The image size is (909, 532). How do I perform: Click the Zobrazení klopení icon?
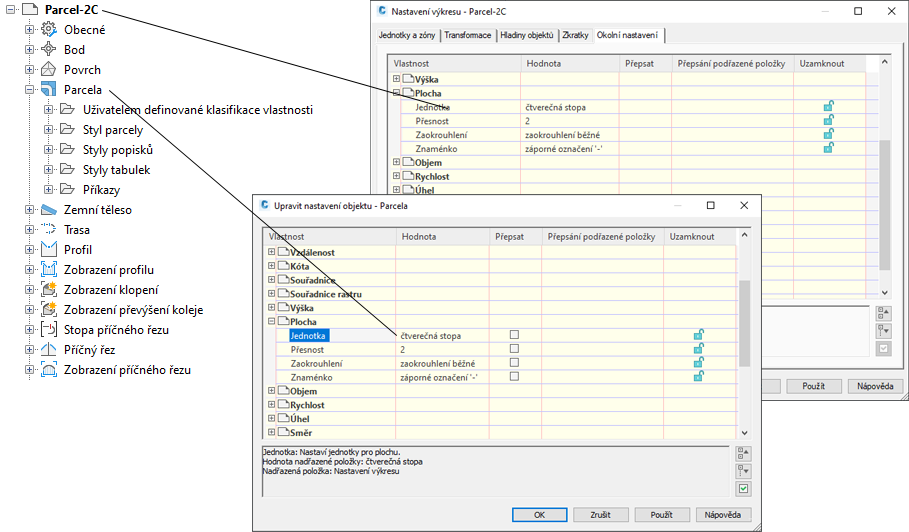point(49,290)
